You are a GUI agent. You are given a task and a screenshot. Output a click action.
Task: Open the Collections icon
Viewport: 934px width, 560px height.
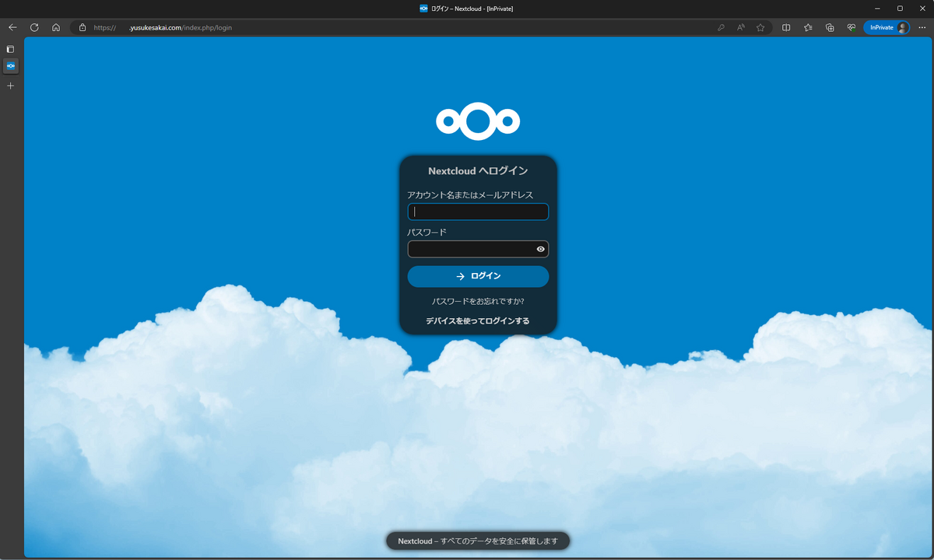[x=830, y=27]
